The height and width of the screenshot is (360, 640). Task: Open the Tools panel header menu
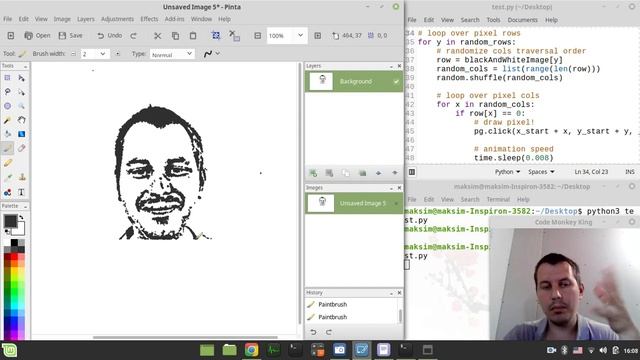(x=25, y=66)
